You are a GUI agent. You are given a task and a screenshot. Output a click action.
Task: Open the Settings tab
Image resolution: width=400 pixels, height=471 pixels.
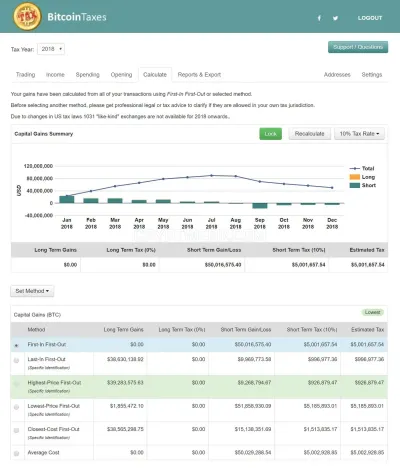pyautogui.click(x=372, y=75)
